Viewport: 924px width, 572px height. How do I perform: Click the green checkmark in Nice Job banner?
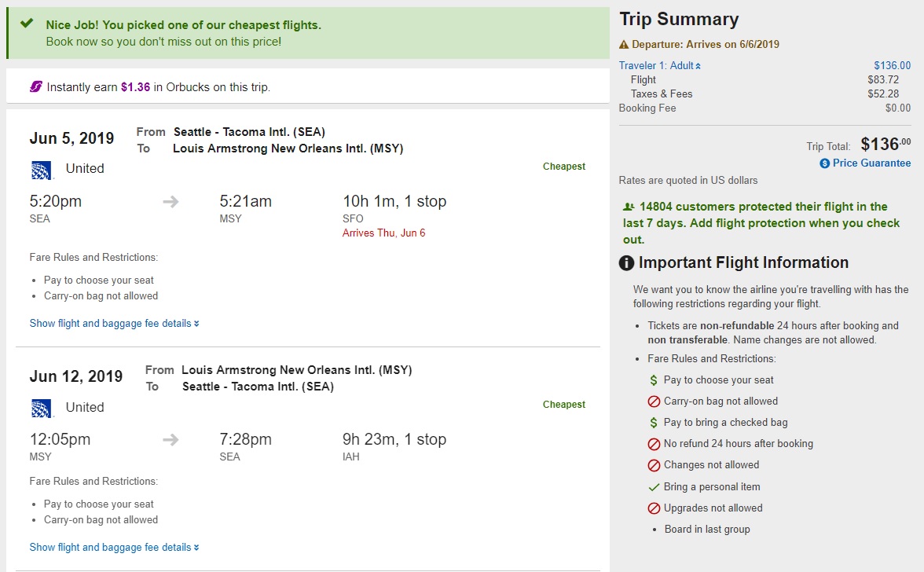click(27, 24)
